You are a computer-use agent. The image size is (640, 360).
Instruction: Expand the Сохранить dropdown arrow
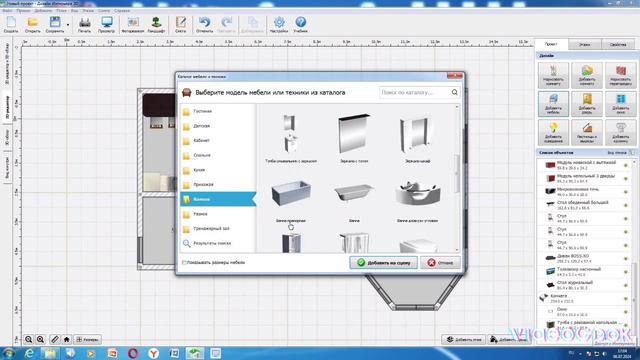coord(68,25)
